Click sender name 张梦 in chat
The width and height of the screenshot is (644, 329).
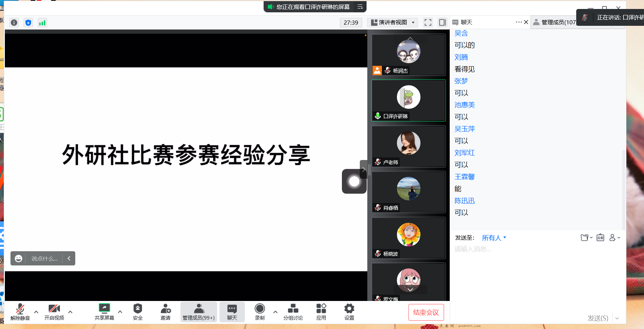[461, 81]
